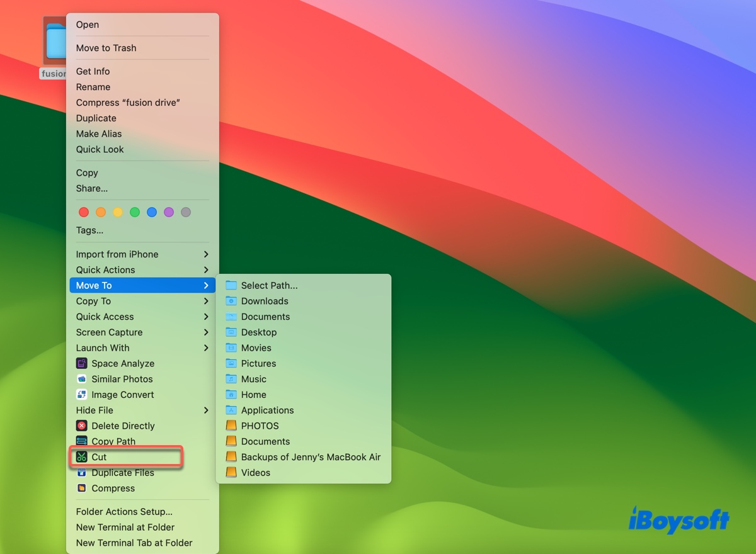Select the red tag color
Screen dimensions: 756x554
[83, 212]
